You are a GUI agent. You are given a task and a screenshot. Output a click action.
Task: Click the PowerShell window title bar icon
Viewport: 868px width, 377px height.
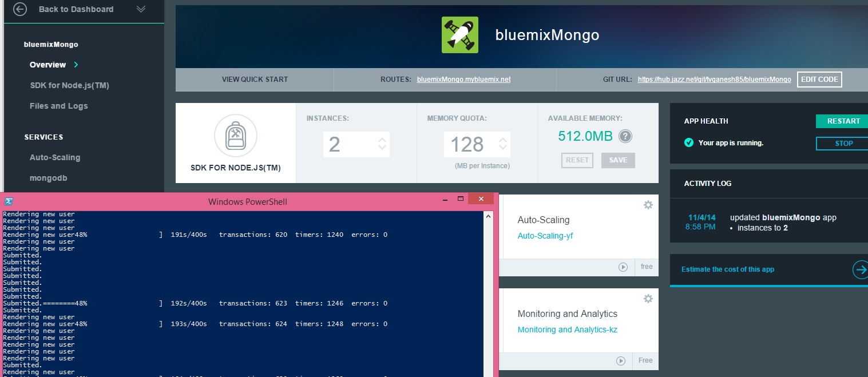[x=9, y=201]
